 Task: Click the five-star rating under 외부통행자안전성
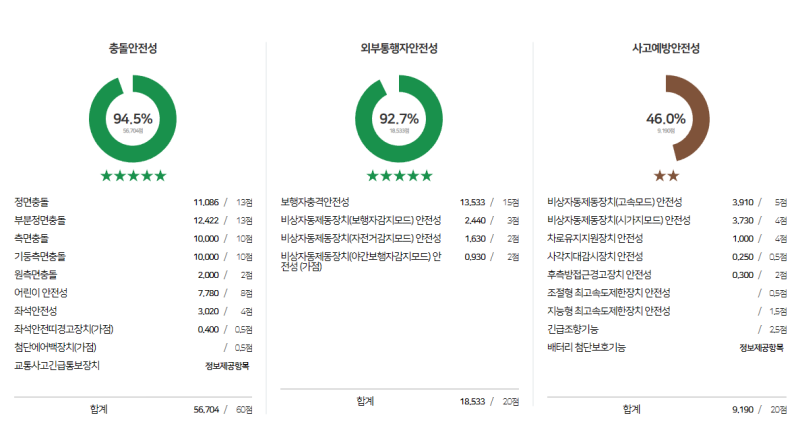tap(399, 175)
